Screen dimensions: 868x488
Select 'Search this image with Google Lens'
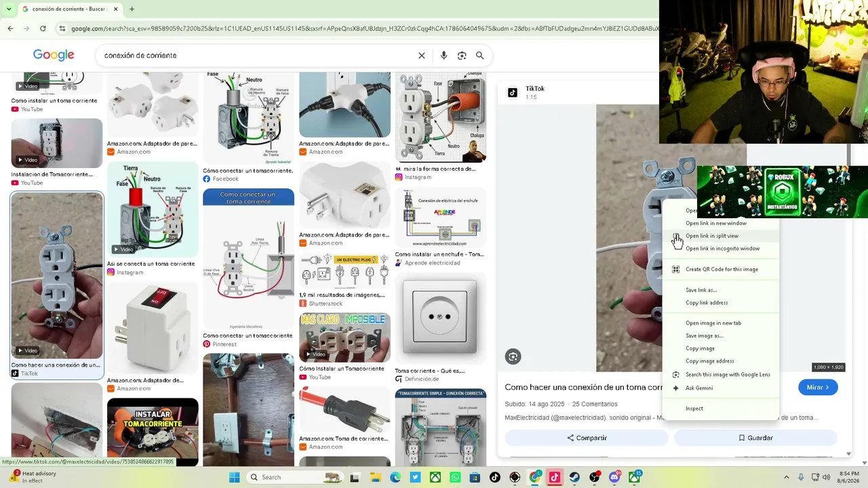coord(728,375)
